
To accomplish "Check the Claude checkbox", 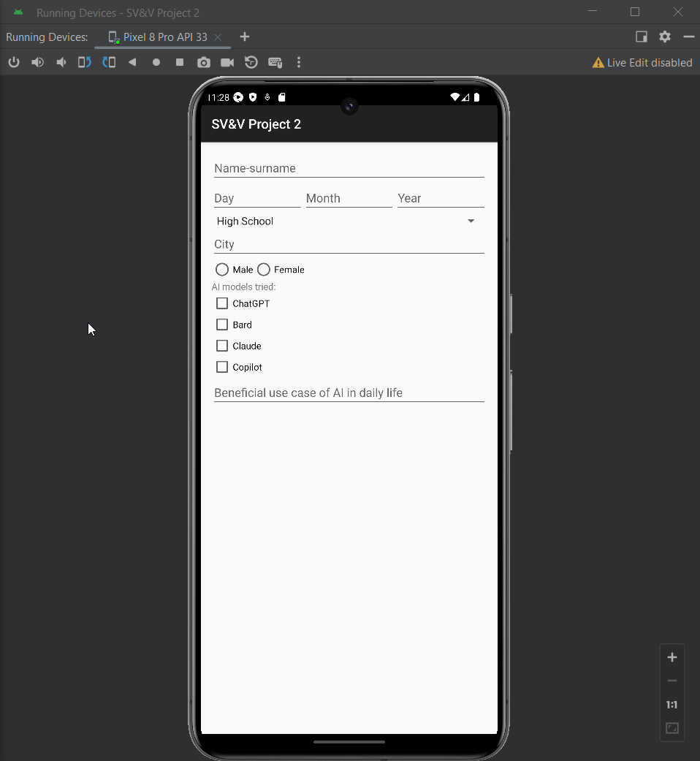I will tap(222, 346).
